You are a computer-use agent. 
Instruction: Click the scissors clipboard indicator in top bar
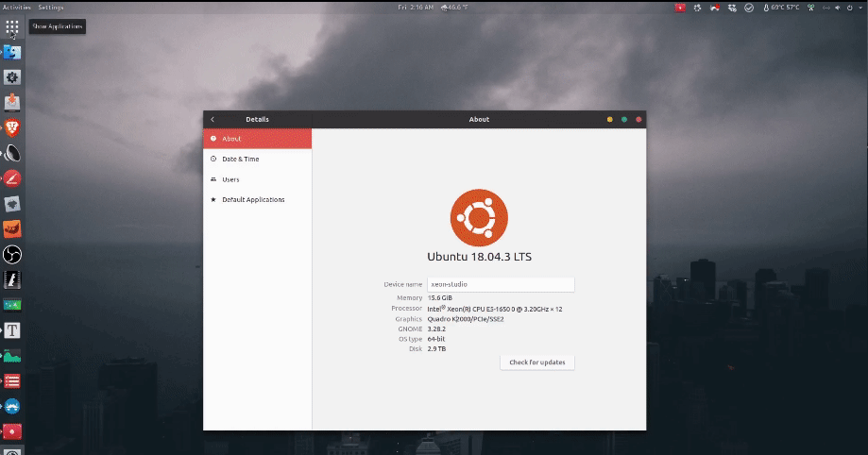(x=811, y=8)
